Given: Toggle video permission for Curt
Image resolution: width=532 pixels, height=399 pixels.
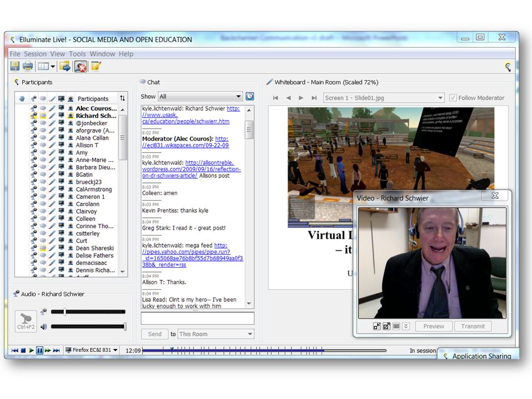Looking at the screenshot, I should click(70, 241).
